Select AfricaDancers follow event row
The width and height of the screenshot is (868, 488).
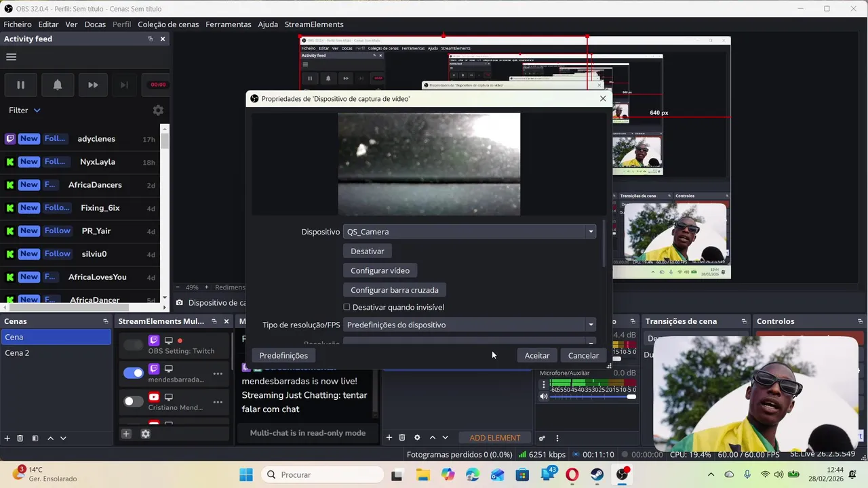[x=80, y=185]
